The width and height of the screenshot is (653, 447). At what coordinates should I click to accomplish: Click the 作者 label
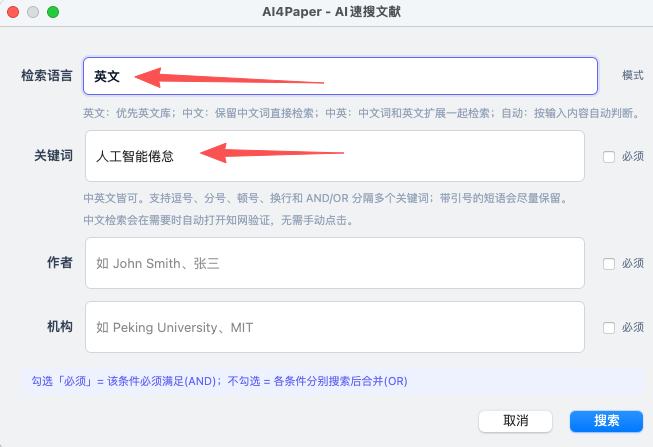coord(60,262)
